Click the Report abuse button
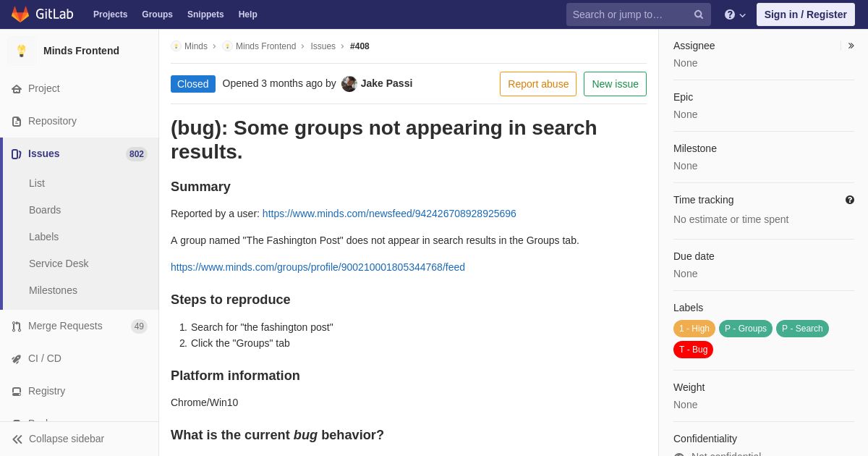Viewport: 868px width, 456px height. point(538,84)
